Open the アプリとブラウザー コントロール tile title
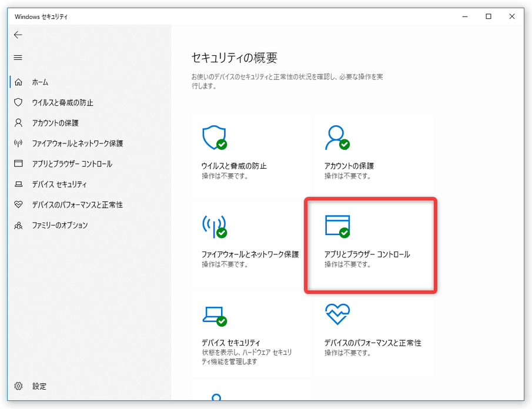 click(x=367, y=254)
